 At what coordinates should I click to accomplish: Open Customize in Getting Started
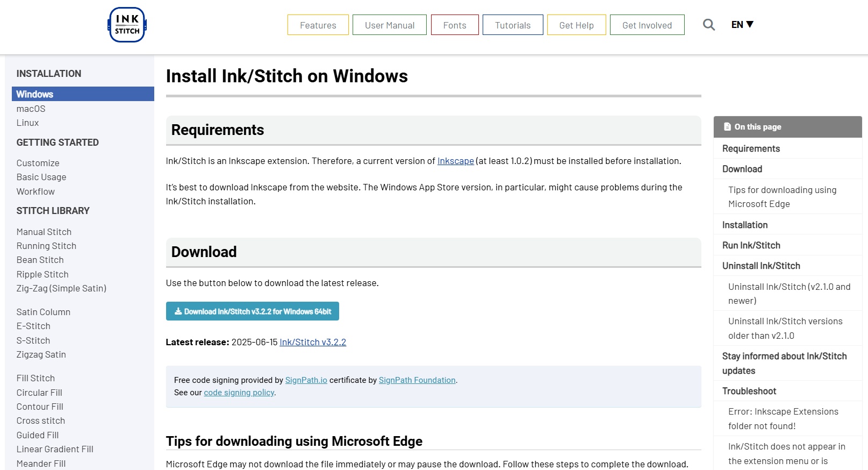pos(38,163)
